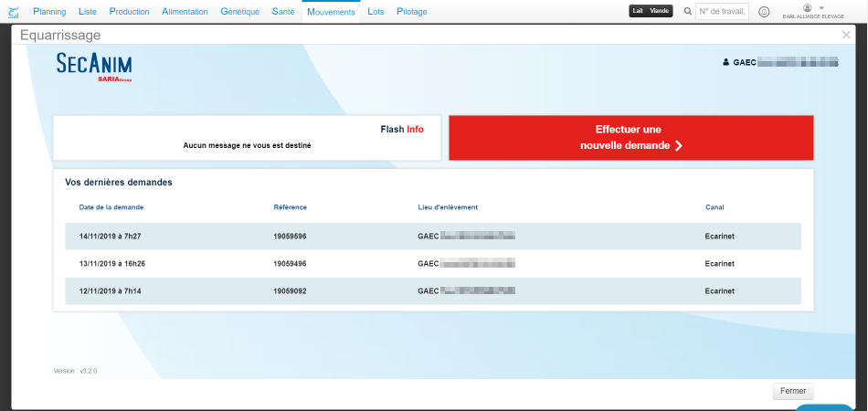Screen dimensions: 868x411
Task: Click the Référence column header
Action: coord(290,207)
